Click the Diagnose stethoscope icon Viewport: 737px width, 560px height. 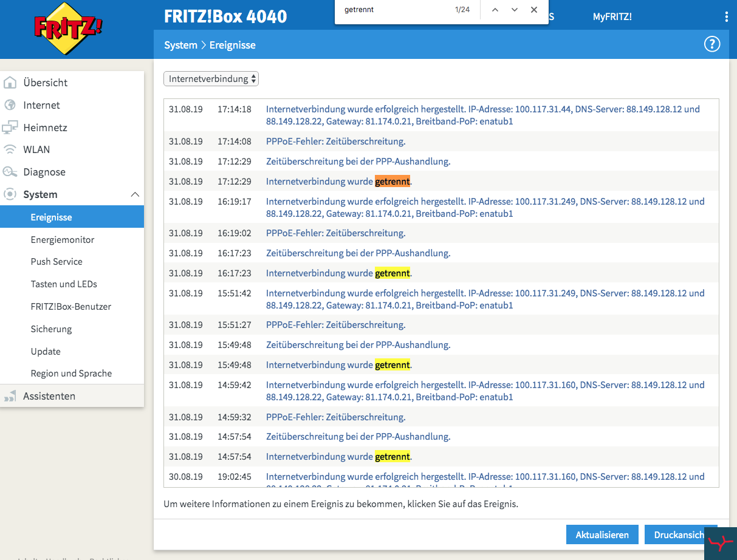click(x=10, y=172)
